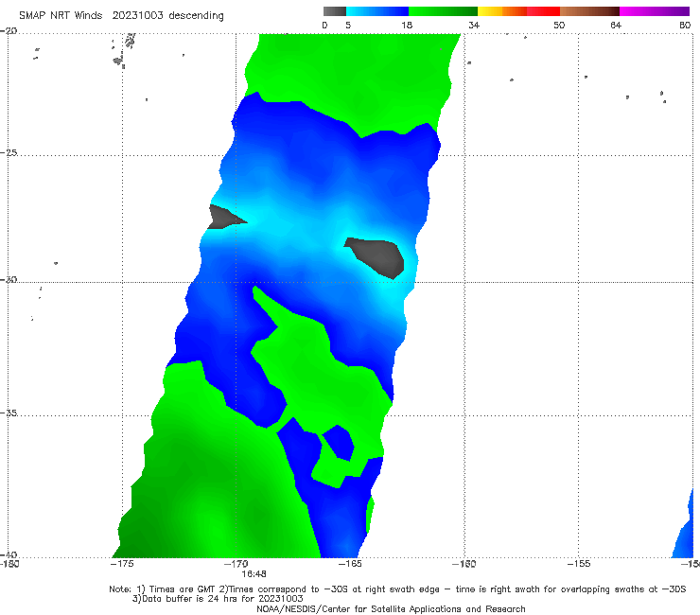Viewport: 700px width, 615px height.
Task: Click the title text 'SMAP NRT Winds 20231003 descending'
Action: point(121,16)
